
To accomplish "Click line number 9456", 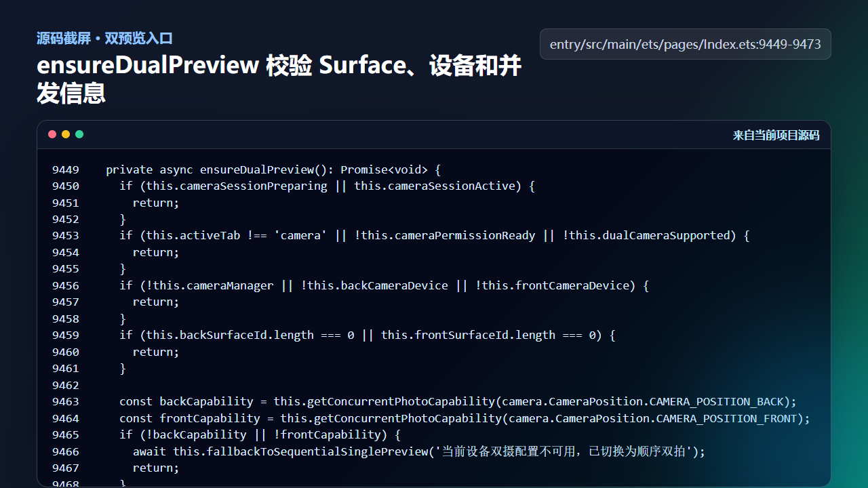I will coord(66,285).
